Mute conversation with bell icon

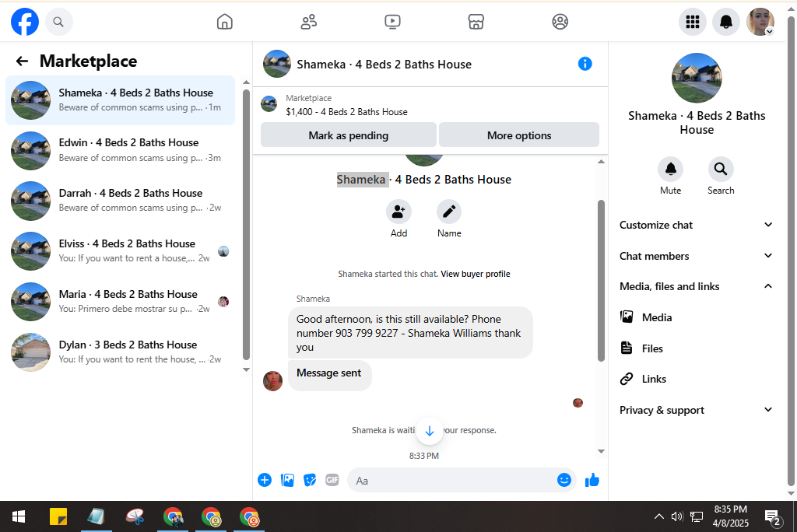(x=670, y=169)
